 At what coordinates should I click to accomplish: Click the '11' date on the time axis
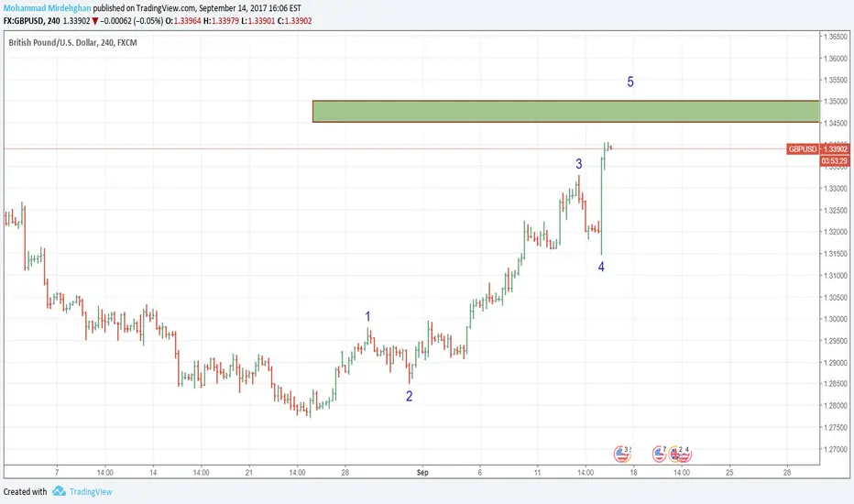(x=537, y=473)
